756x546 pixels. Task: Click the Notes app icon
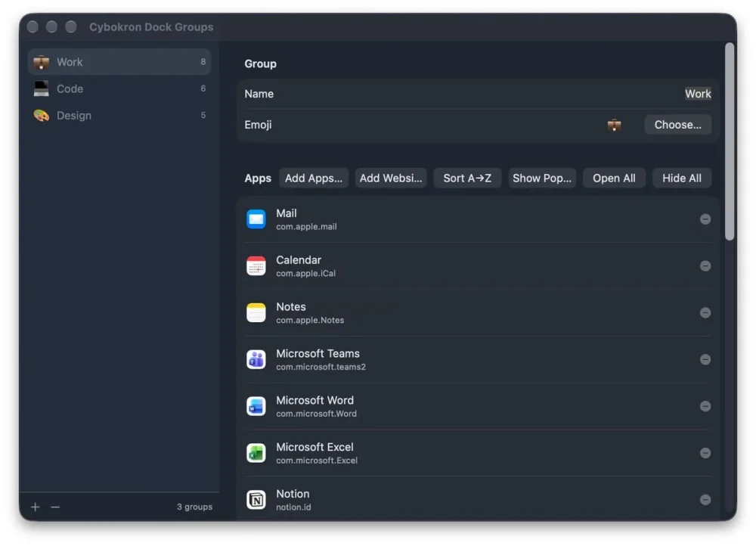tap(256, 312)
